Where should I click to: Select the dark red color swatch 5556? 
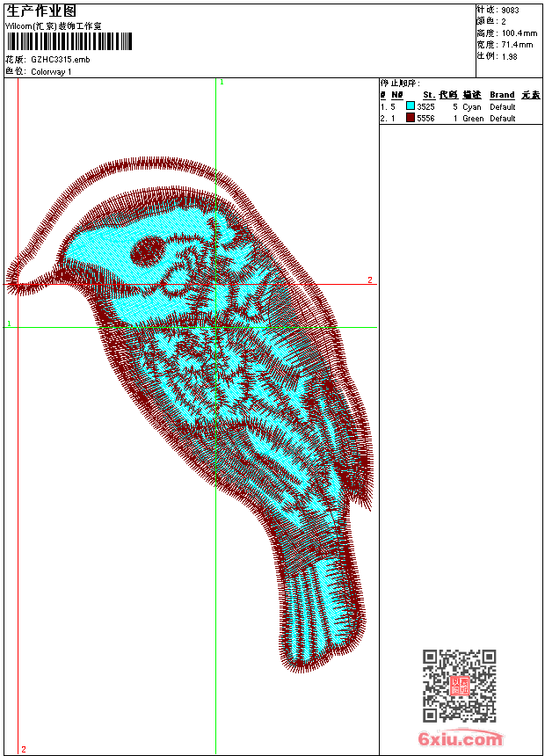tap(410, 118)
